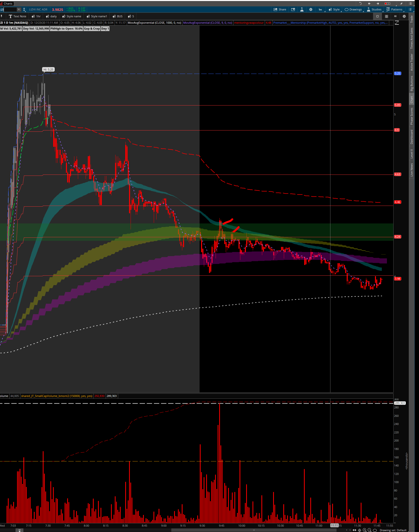Open the list menu icon beside Patterns

point(410,9)
